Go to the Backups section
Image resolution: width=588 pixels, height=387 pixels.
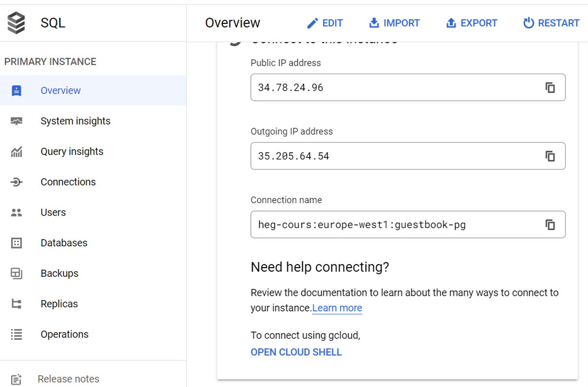pyautogui.click(x=59, y=273)
